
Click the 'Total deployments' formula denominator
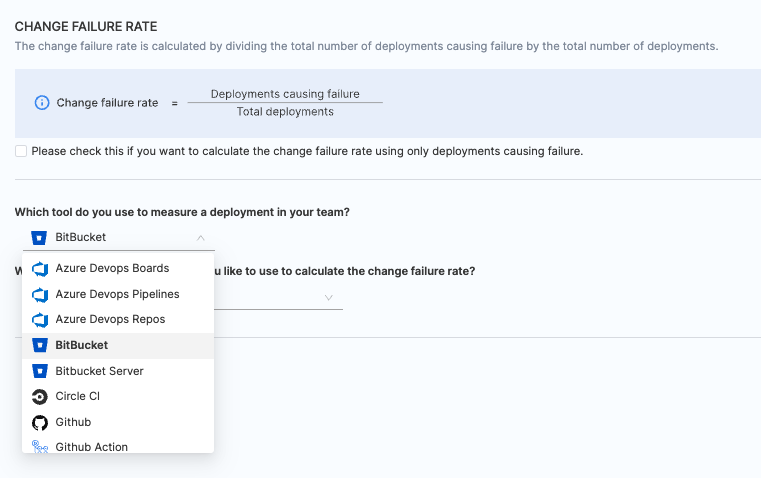click(x=285, y=112)
